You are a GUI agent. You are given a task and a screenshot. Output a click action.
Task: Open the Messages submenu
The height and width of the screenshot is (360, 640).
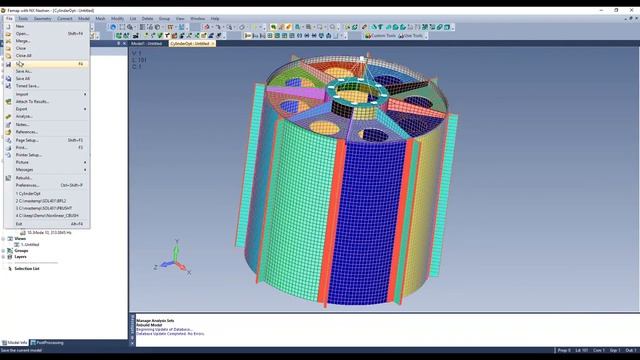tap(47, 169)
